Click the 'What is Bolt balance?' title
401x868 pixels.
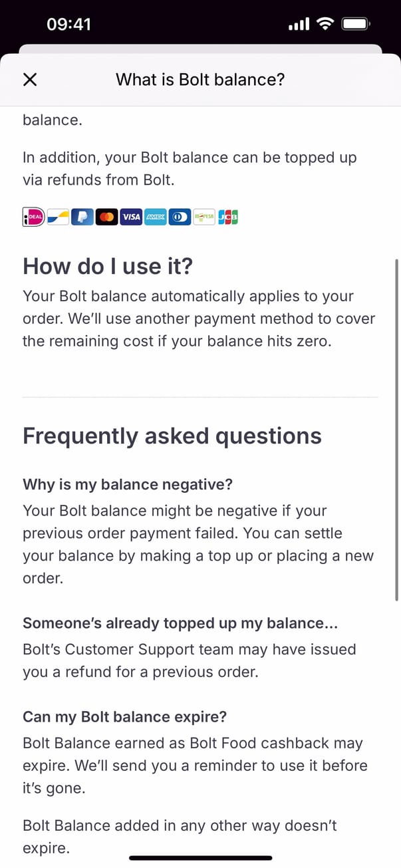click(200, 80)
